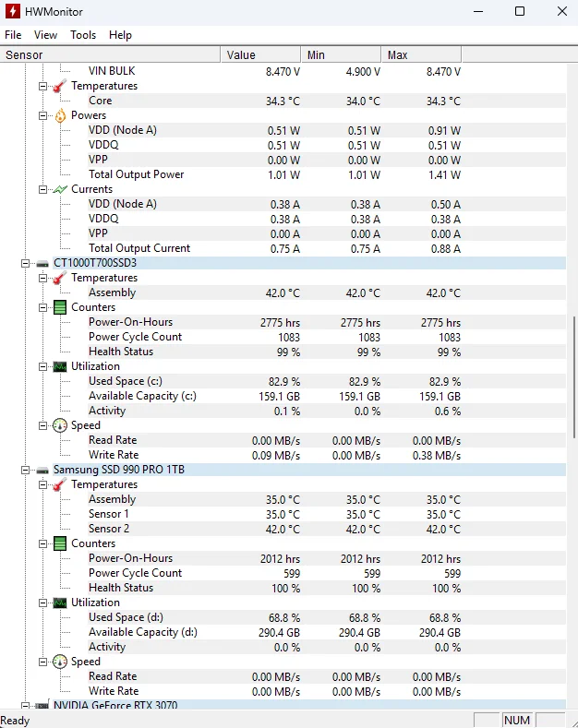Open the File menu
The height and width of the screenshot is (728, 578).
click(x=13, y=35)
